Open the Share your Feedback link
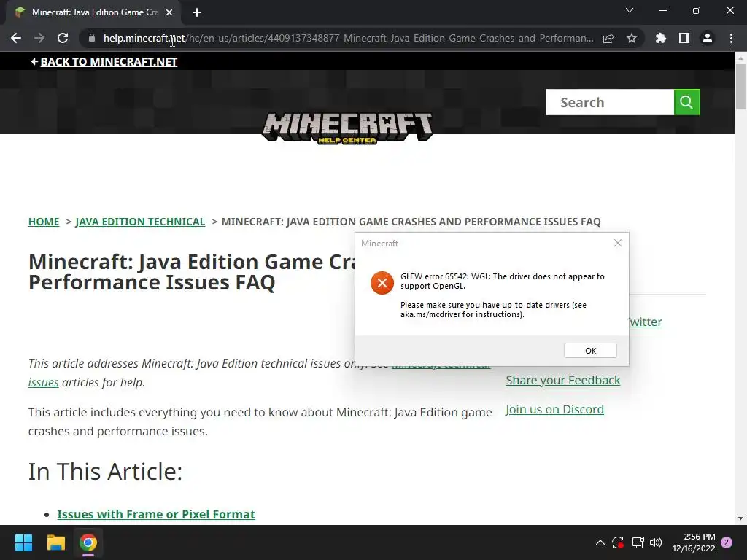 point(562,380)
